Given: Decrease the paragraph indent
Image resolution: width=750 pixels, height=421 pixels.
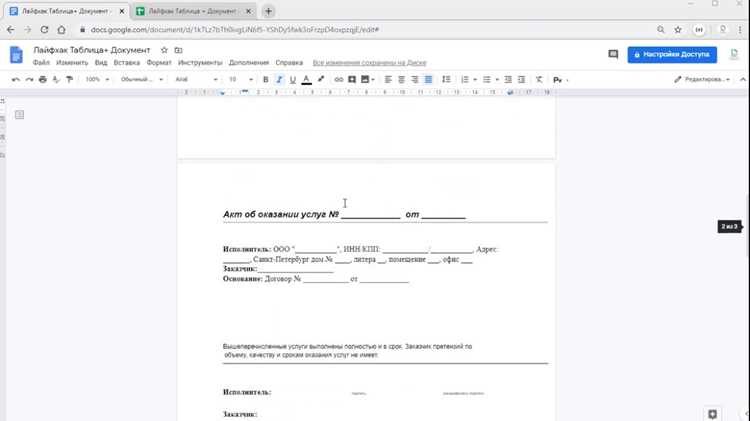Looking at the screenshot, I should (508, 79).
